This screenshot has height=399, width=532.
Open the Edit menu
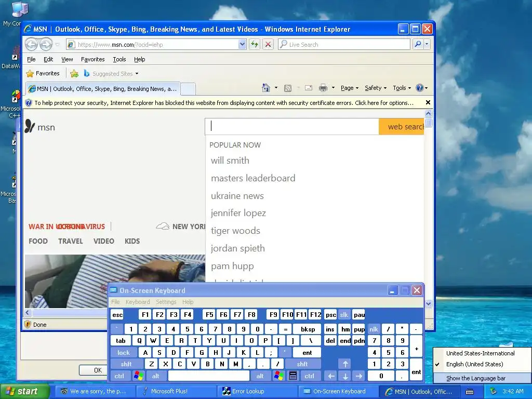(x=48, y=59)
